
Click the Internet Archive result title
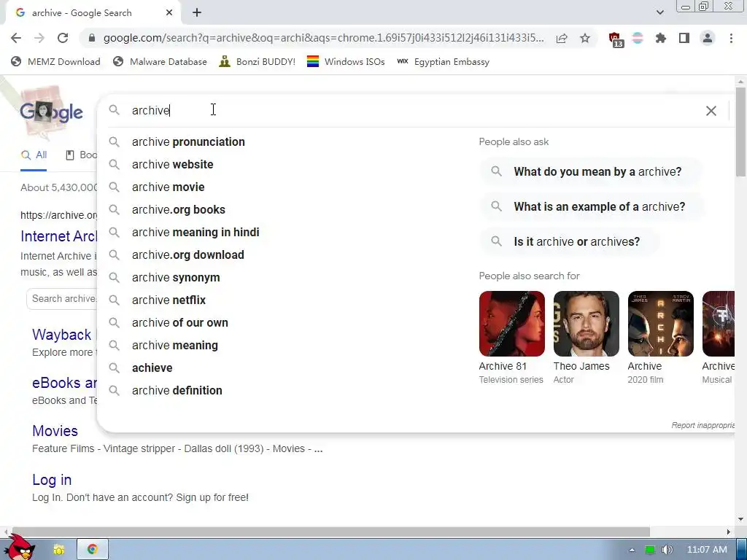coord(58,236)
